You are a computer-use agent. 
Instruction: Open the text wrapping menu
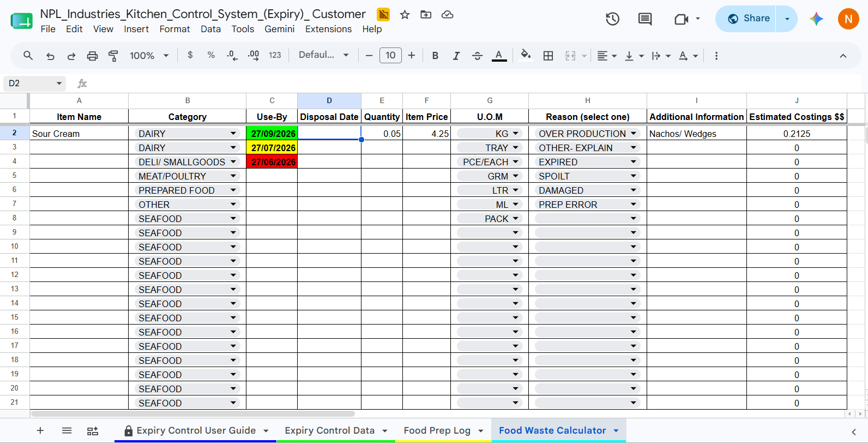[x=661, y=56]
